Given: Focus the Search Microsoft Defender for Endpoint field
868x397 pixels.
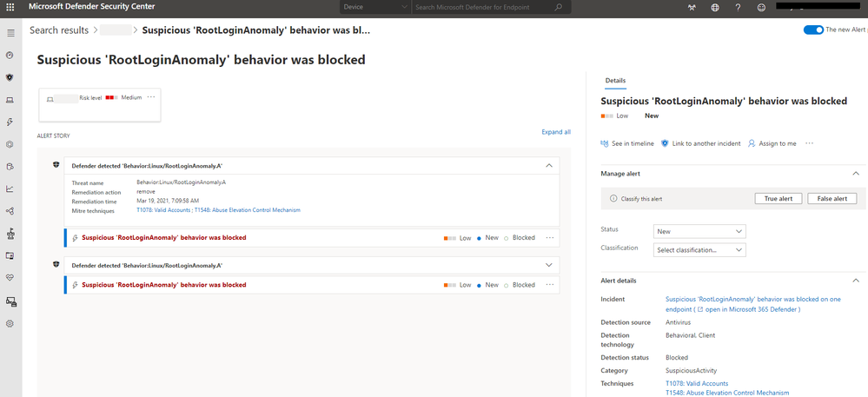Looking at the screenshot, I should click(x=481, y=7).
